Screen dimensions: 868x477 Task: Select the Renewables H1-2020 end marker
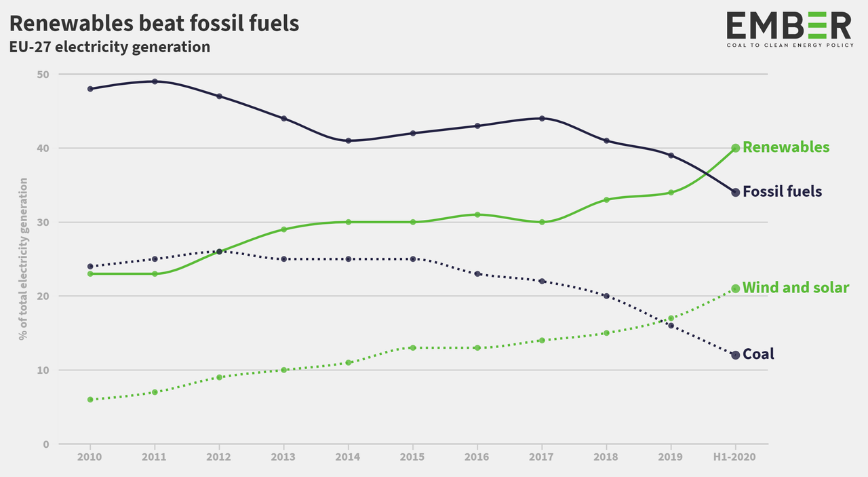736,148
